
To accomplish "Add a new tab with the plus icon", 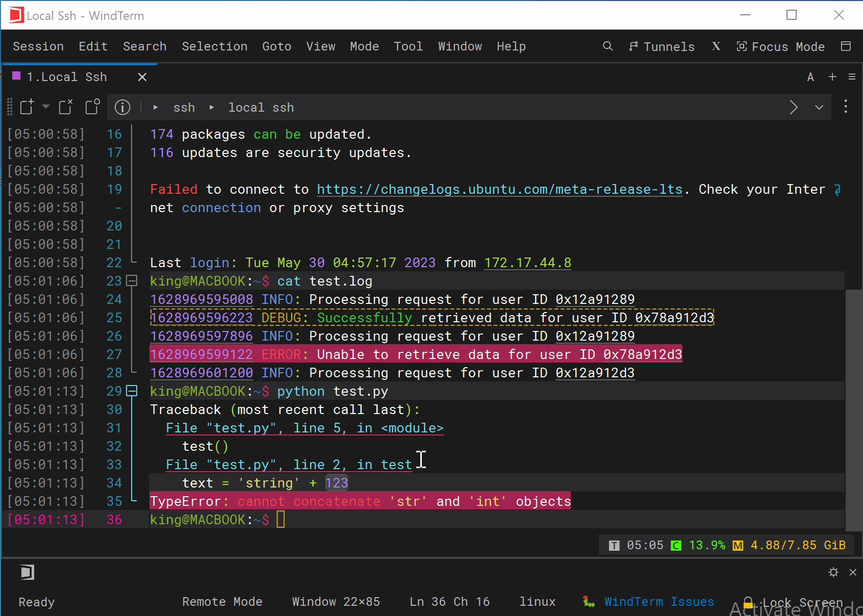I will (832, 76).
